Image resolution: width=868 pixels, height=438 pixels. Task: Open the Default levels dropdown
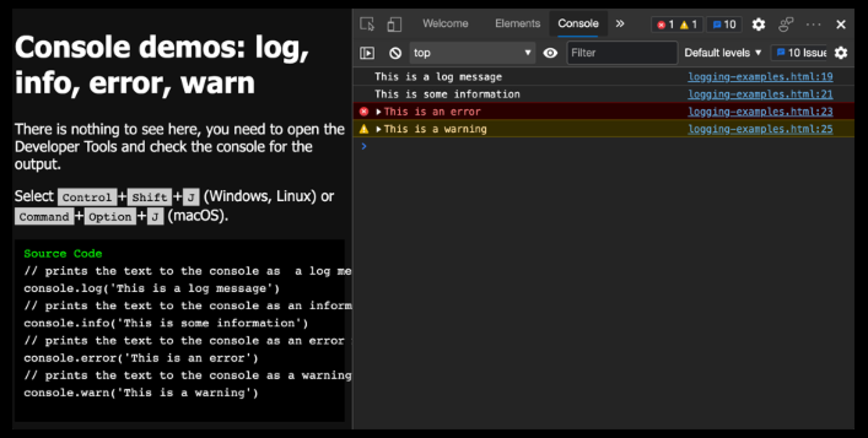[x=723, y=53]
